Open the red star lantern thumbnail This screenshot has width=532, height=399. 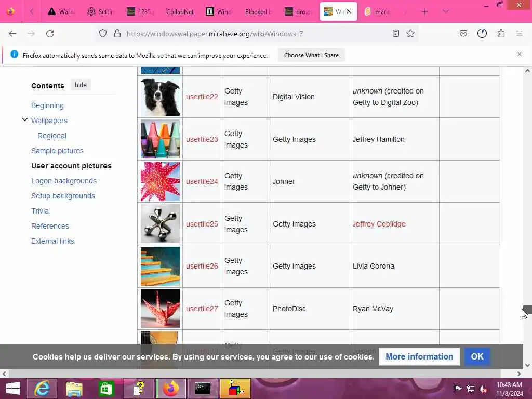click(x=160, y=181)
